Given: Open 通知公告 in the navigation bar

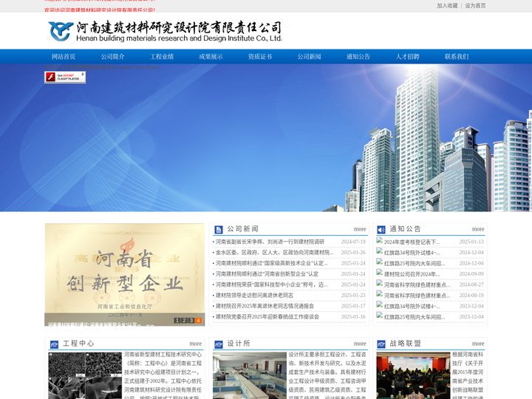Looking at the screenshot, I should pyautogui.click(x=358, y=57).
